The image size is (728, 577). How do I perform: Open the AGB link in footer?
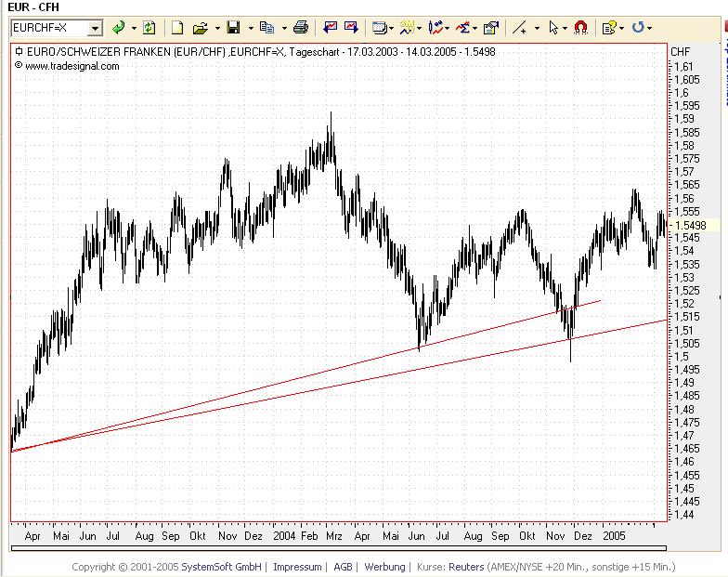coord(343,567)
